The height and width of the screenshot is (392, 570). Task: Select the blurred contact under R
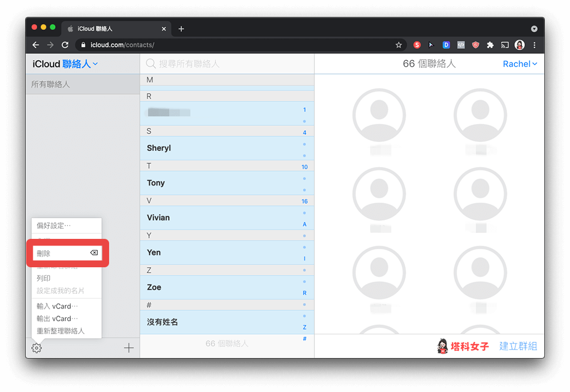227,113
